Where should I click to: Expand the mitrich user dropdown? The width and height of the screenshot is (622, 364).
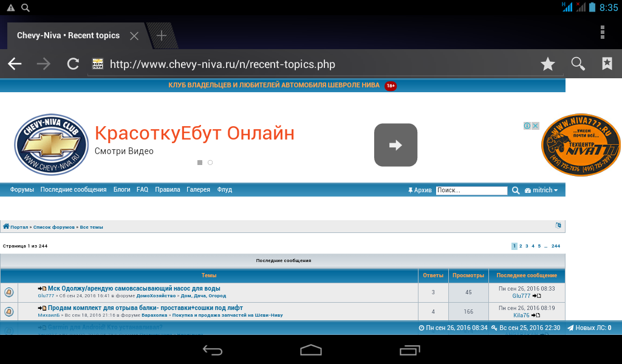(x=541, y=190)
